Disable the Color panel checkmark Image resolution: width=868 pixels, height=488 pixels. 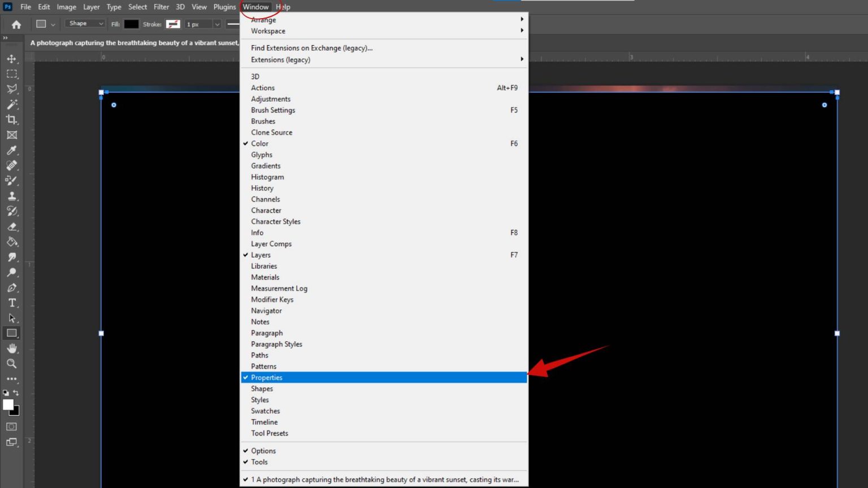[259, 143]
